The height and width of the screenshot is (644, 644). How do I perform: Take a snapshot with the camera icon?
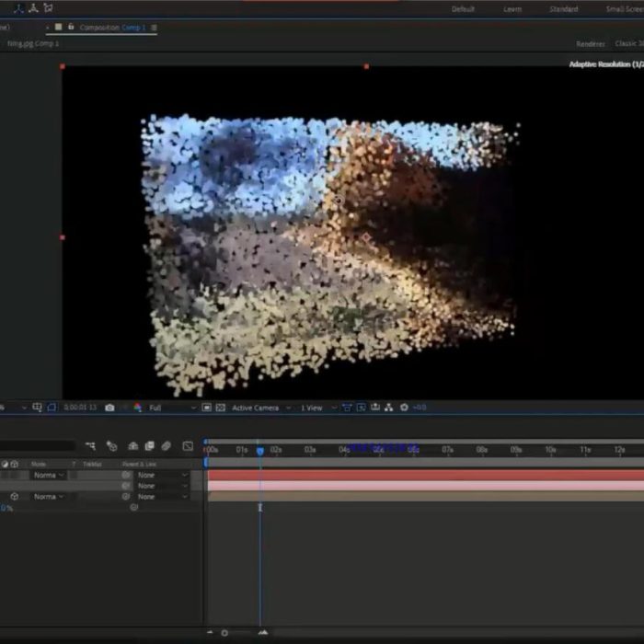109,408
